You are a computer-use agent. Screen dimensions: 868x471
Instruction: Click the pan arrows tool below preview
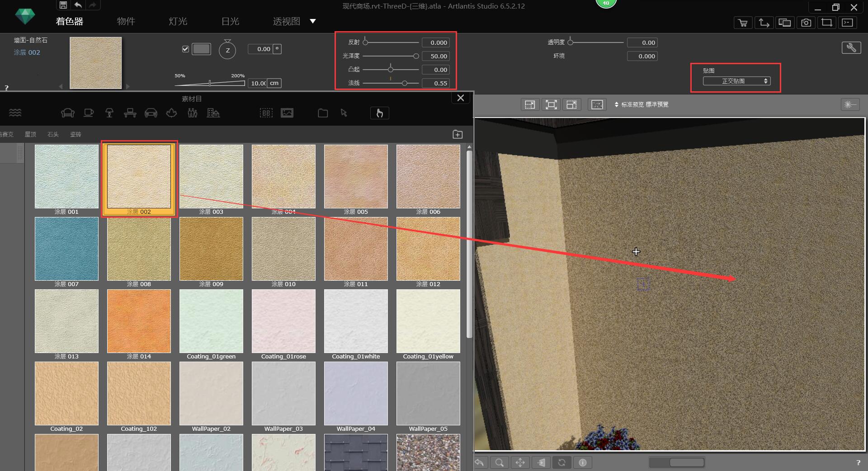click(520, 462)
